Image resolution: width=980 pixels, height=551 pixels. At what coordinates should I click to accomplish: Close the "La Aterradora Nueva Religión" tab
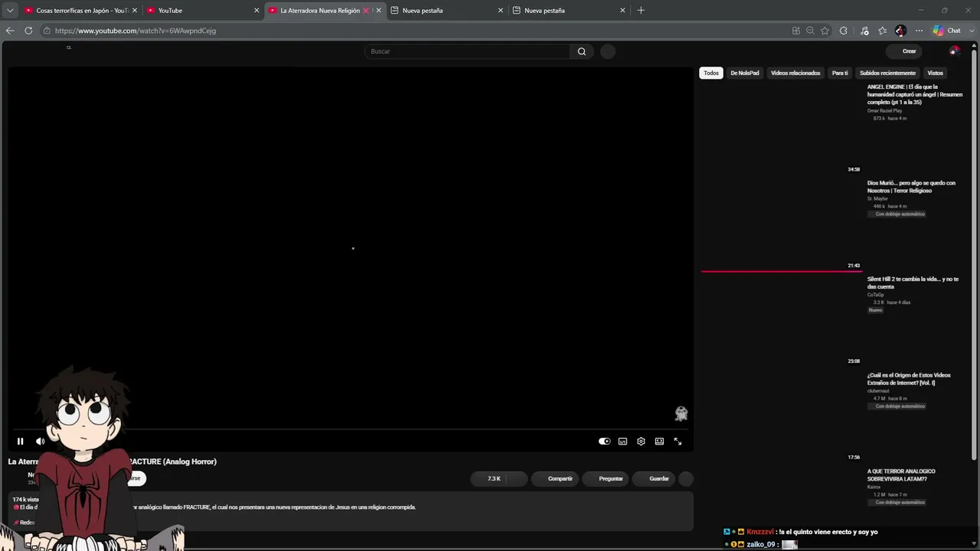coord(378,11)
